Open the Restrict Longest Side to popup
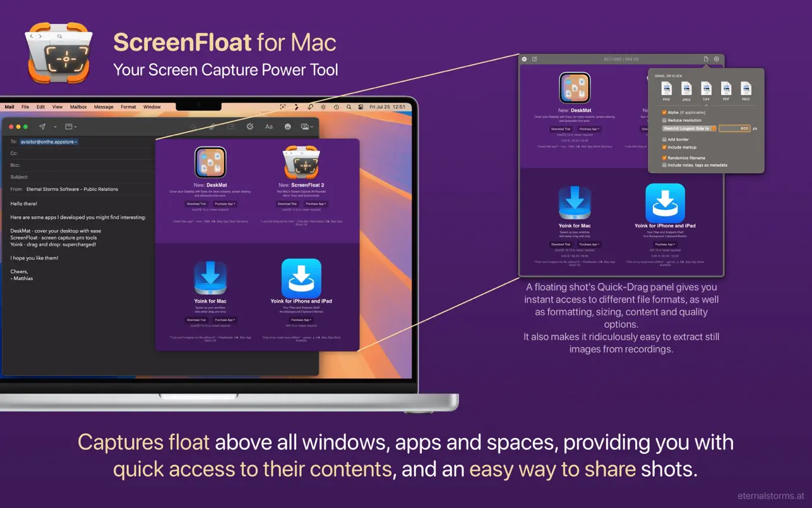This screenshot has height=508, width=812. [689, 128]
